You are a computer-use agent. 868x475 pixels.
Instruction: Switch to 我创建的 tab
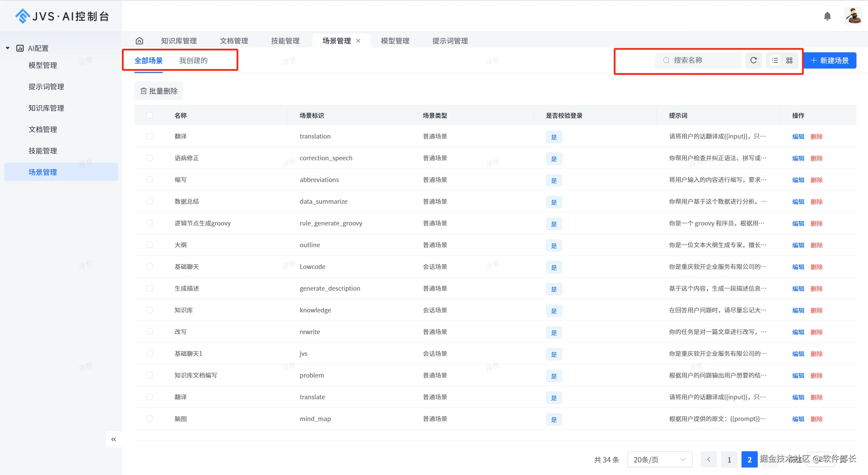pos(193,61)
